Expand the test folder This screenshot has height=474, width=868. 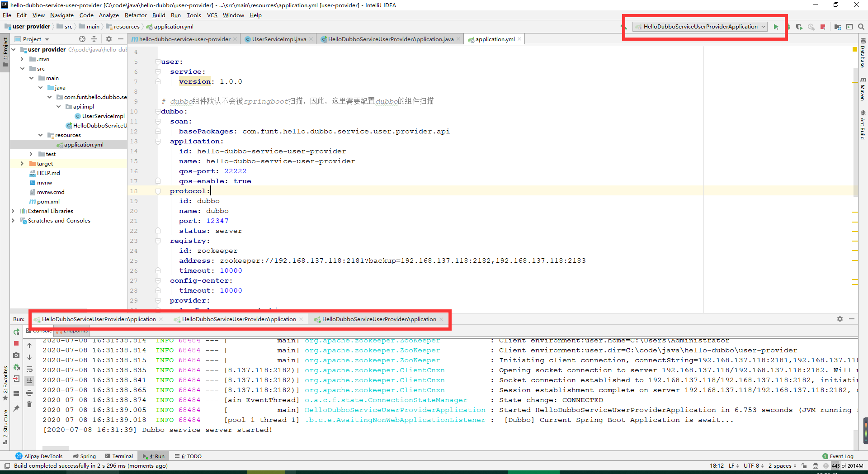[31, 154]
